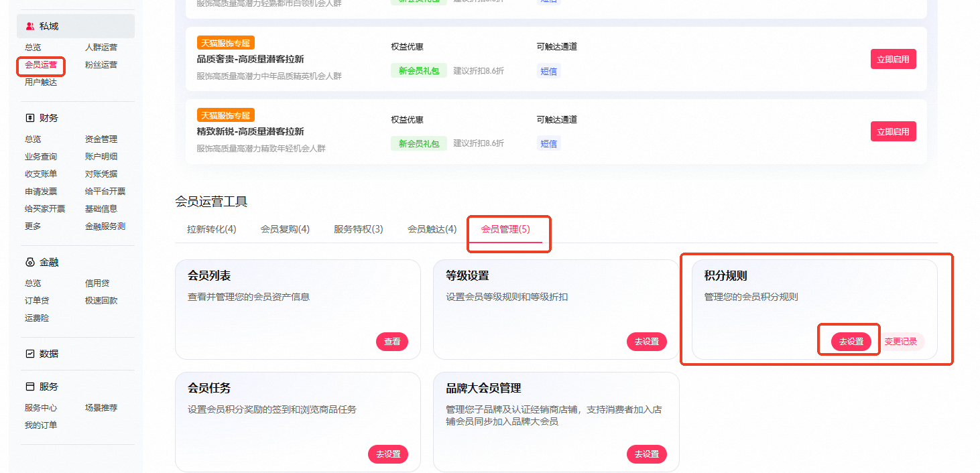Open 极速回款

[x=101, y=301]
